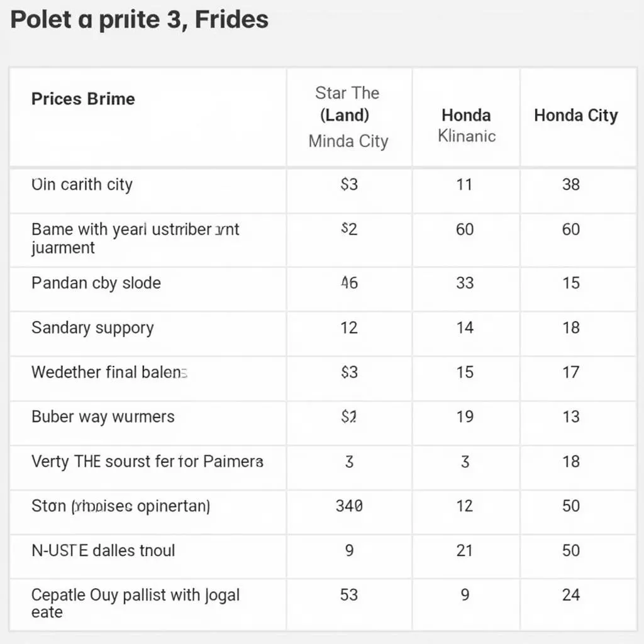This screenshot has height=644, width=644.
Task: Click the '340' value cell
Action: (x=349, y=506)
